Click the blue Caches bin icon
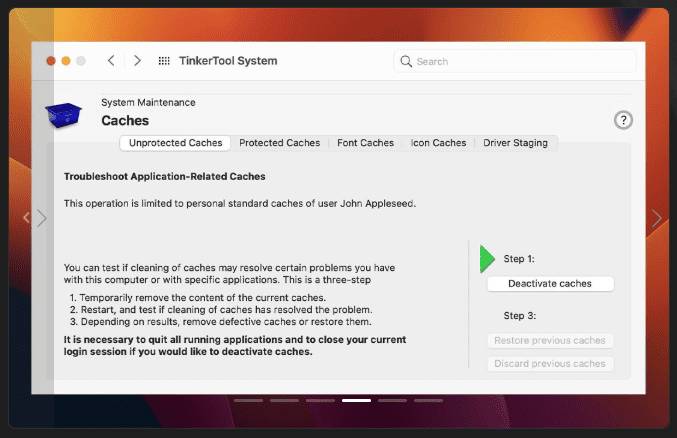The height and width of the screenshot is (438, 677). [x=63, y=115]
